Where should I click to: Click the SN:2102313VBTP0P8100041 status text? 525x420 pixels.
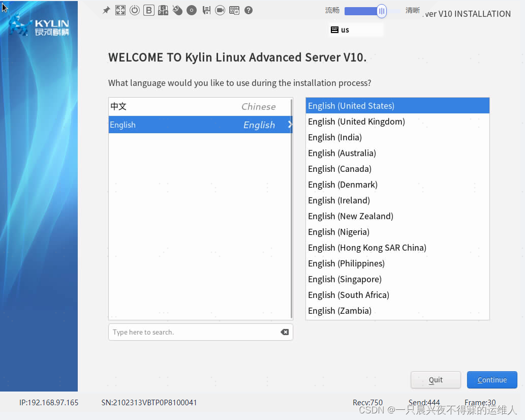(x=149, y=403)
